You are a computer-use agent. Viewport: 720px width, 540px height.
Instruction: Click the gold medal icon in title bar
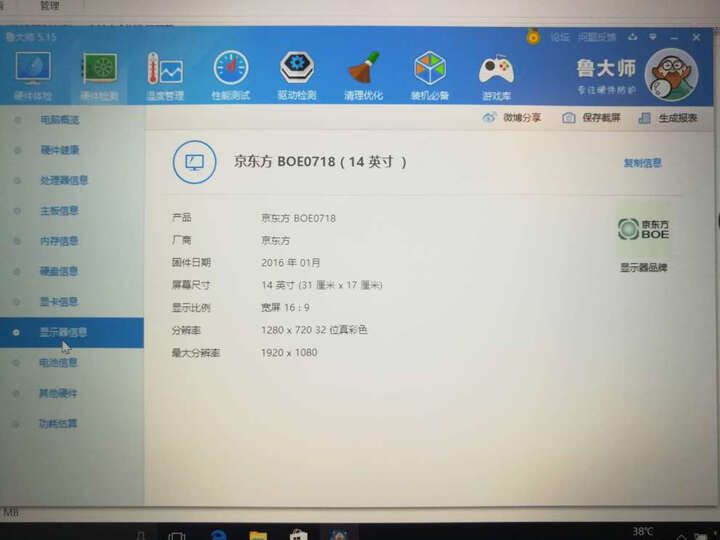[533, 37]
